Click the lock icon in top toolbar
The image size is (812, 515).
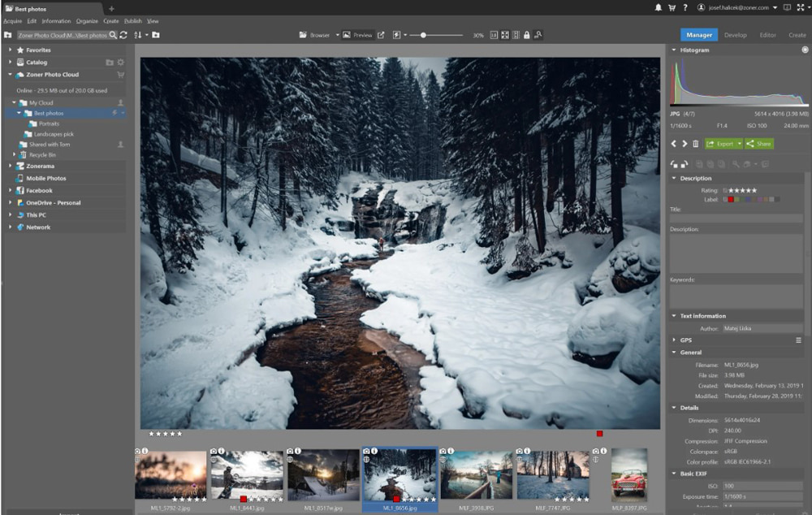pyautogui.click(x=527, y=35)
